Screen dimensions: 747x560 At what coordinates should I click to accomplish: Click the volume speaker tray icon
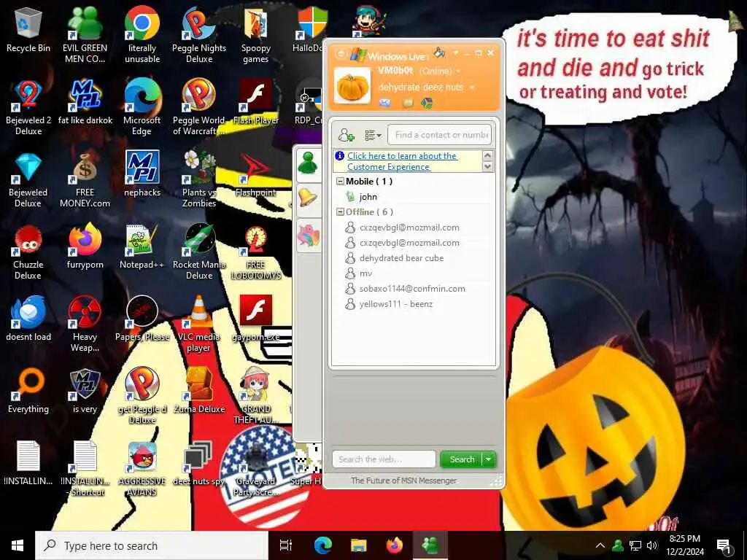tap(652, 545)
